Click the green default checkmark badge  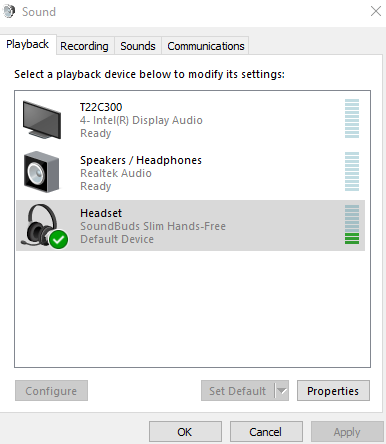tap(59, 239)
